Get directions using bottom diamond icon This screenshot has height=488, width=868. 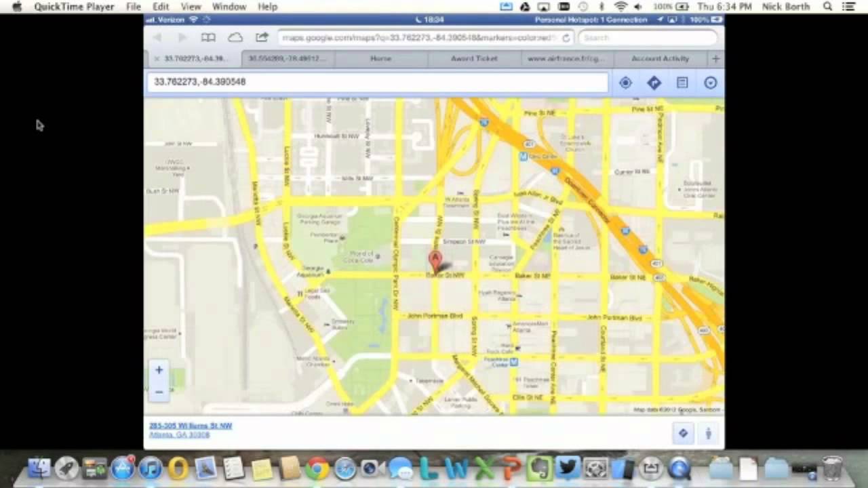pyautogui.click(x=683, y=433)
